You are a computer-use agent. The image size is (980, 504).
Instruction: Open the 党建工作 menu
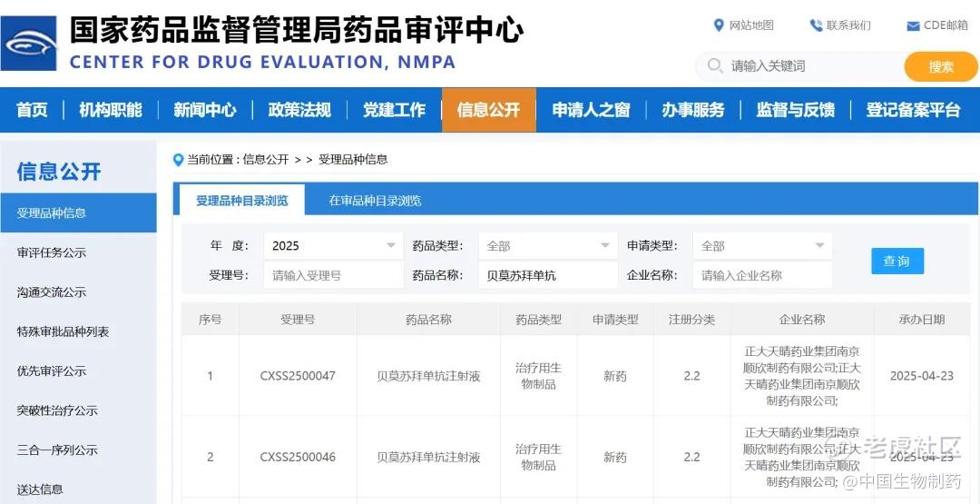395,110
